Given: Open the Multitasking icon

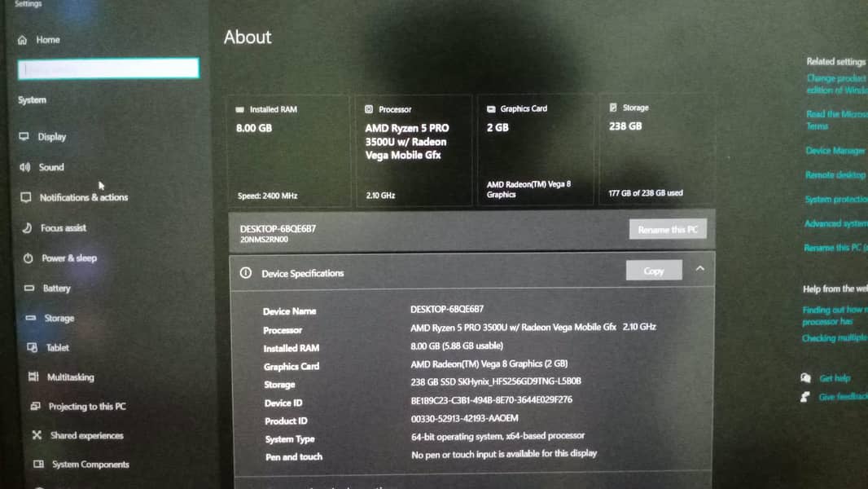Looking at the screenshot, I should pos(33,377).
